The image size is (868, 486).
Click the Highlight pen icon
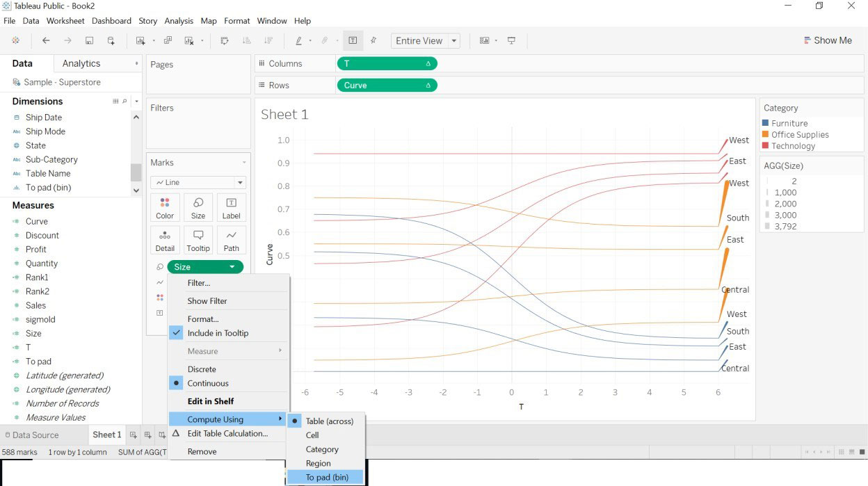coord(299,40)
